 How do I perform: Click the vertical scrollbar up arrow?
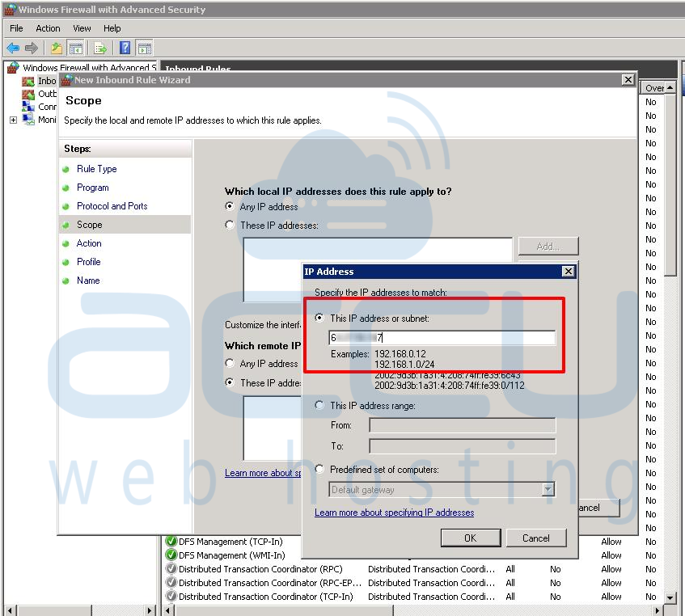pyautogui.click(x=670, y=88)
